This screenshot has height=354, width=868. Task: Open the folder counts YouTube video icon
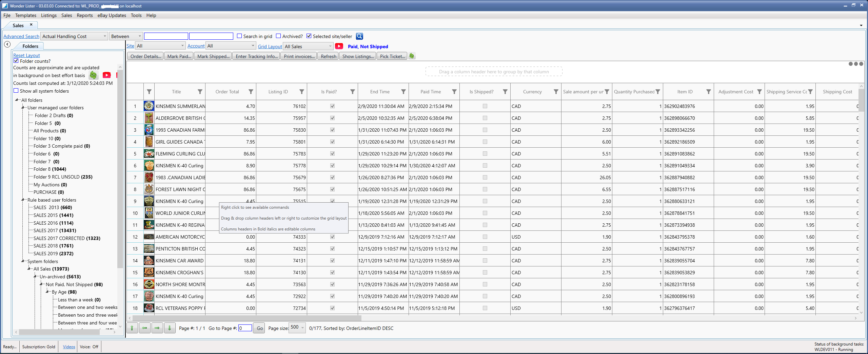click(107, 75)
